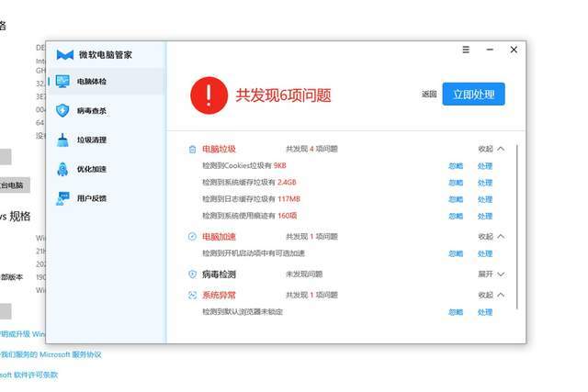
Task: Click the 电脑加速 speed gauge icon
Action: click(192, 237)
